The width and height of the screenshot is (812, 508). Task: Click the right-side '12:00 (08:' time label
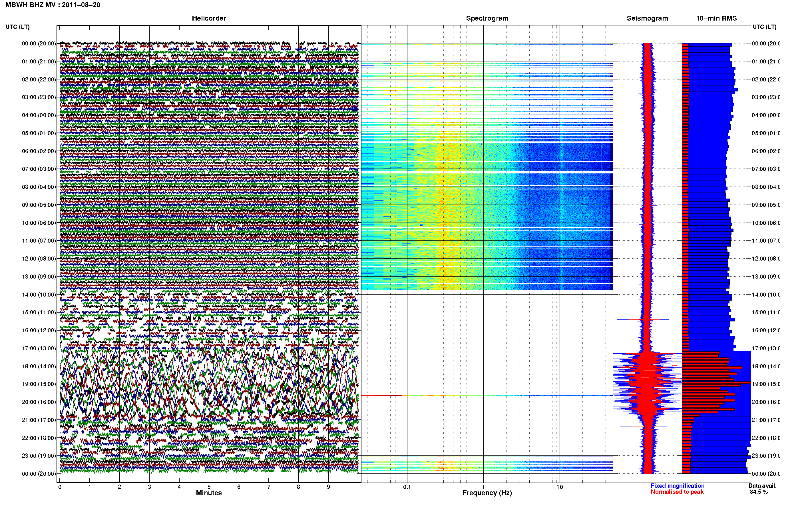[766, 258]
